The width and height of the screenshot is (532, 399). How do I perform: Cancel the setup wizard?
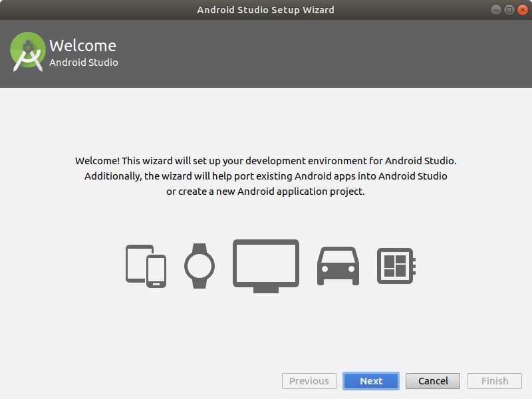click(433, 381)
